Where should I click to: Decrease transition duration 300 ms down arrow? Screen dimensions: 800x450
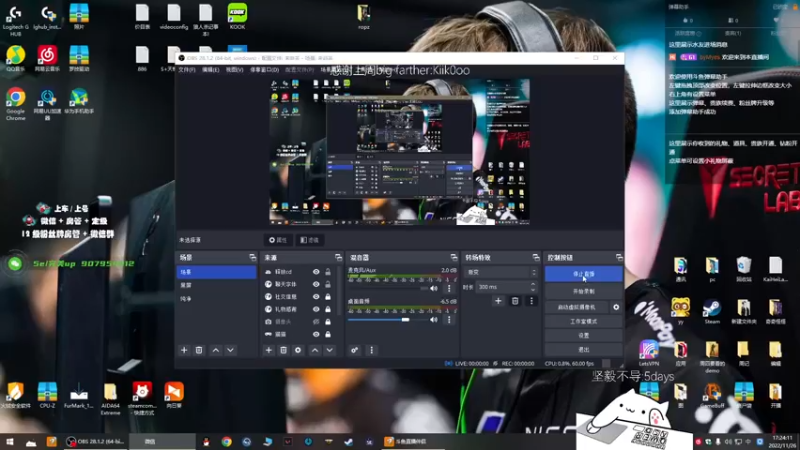(533, 290)
